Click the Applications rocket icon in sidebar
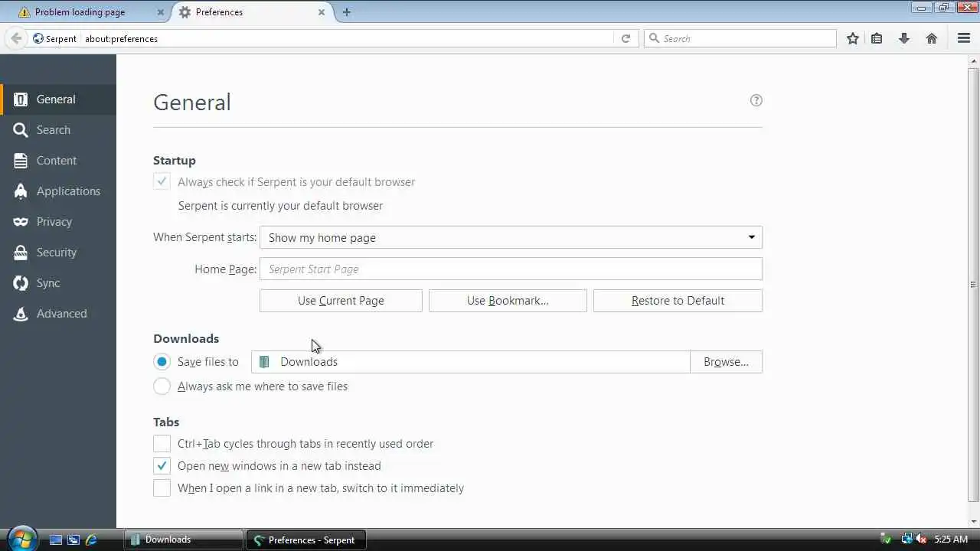 21,191
